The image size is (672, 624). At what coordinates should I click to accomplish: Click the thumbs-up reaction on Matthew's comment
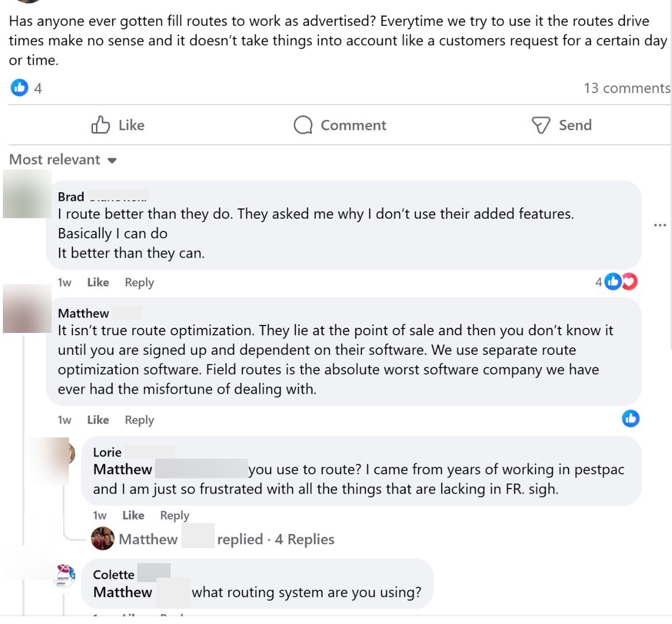[630, 418]
